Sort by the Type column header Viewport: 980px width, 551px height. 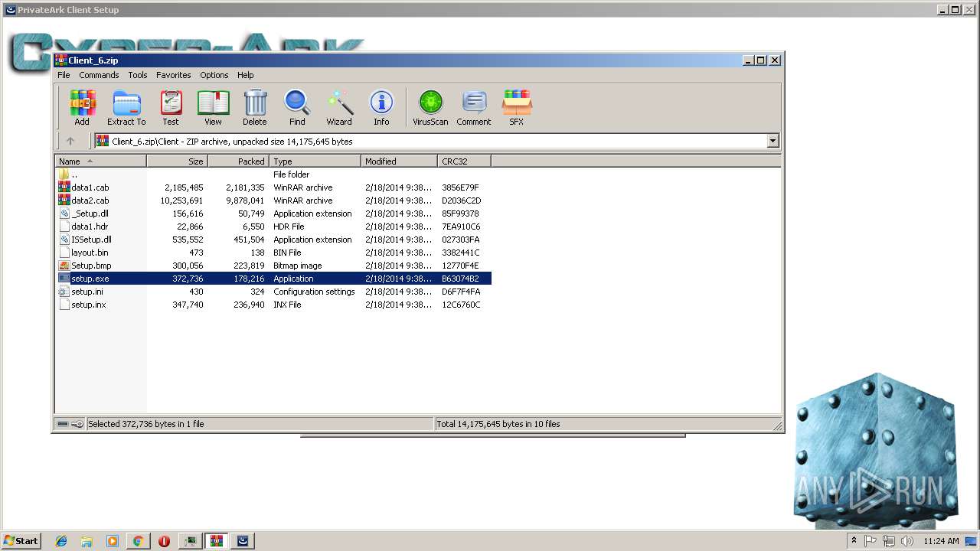315,161
